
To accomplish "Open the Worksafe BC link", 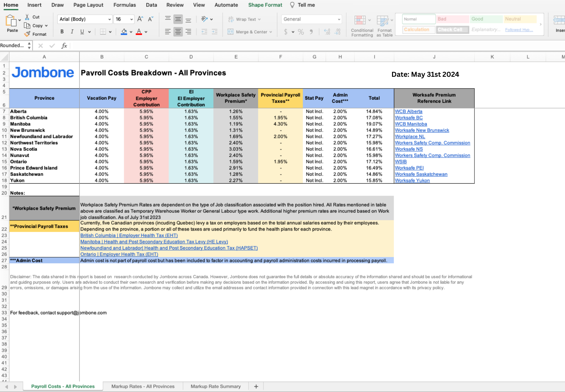I will 409,118.
